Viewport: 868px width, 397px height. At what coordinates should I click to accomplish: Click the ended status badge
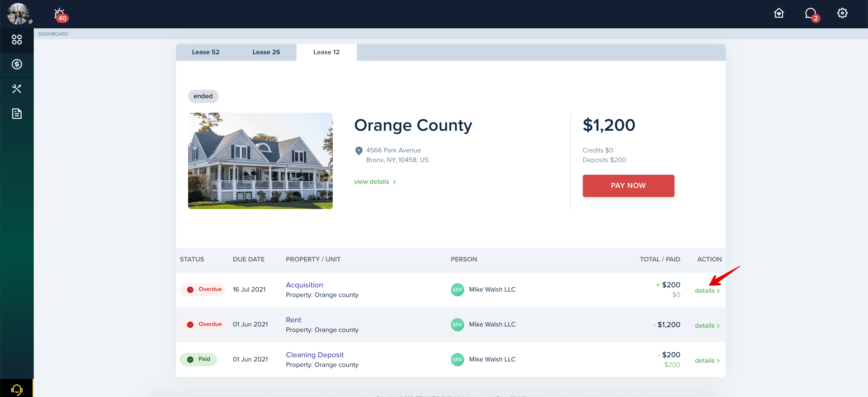pyautogui.click(x=203, y=96)
